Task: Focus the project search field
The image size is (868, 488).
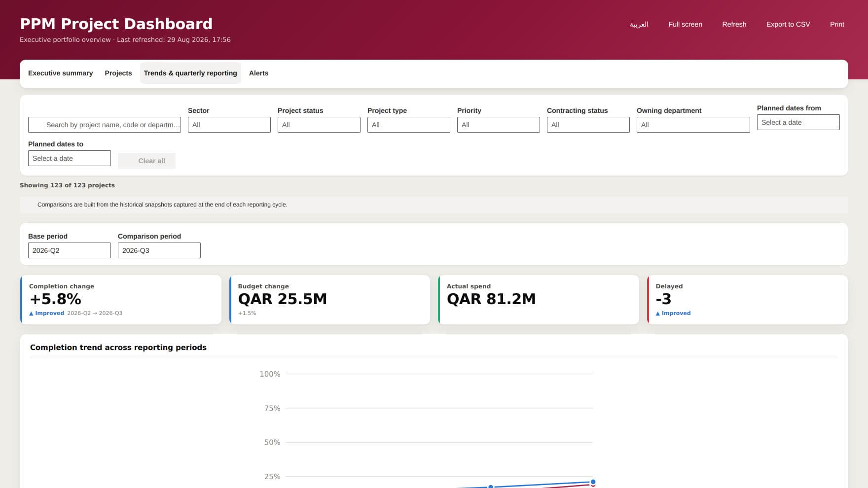Action: [x=105, y=125]
